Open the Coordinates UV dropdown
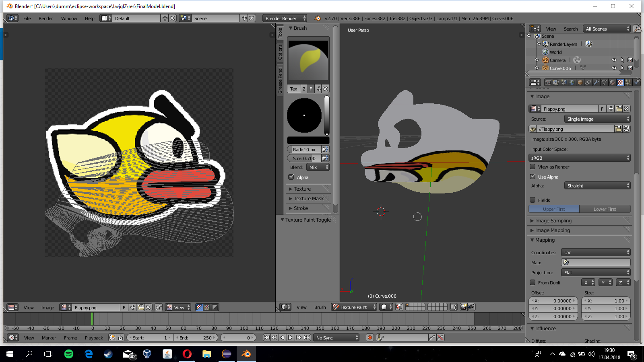 596,253
